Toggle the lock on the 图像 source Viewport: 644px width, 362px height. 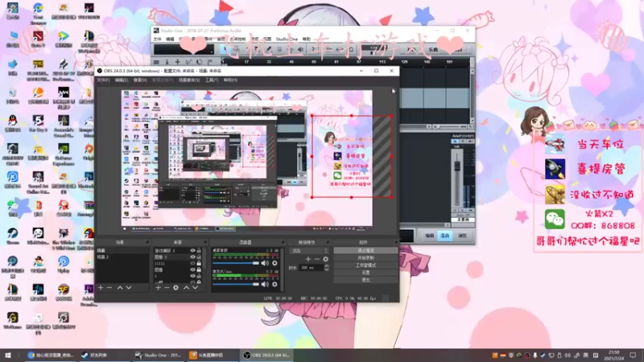pyautogui.click(x=199, y=270)
